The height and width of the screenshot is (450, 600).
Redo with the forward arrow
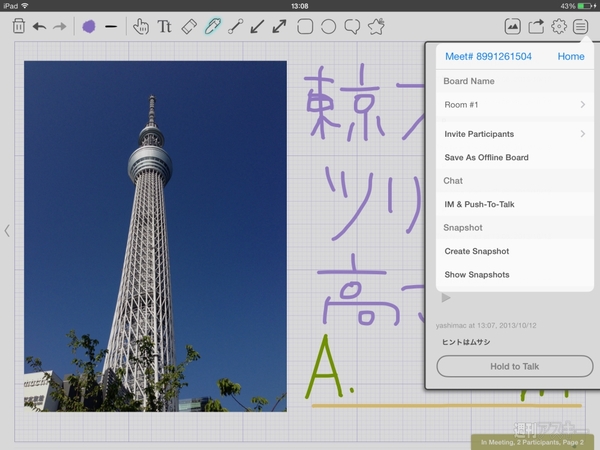[59, 26]
